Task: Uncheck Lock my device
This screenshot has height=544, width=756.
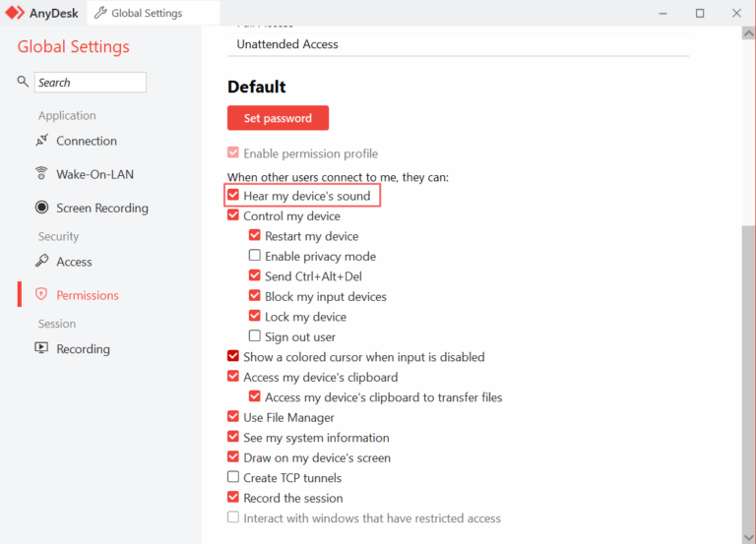Action: click(255, 316)
